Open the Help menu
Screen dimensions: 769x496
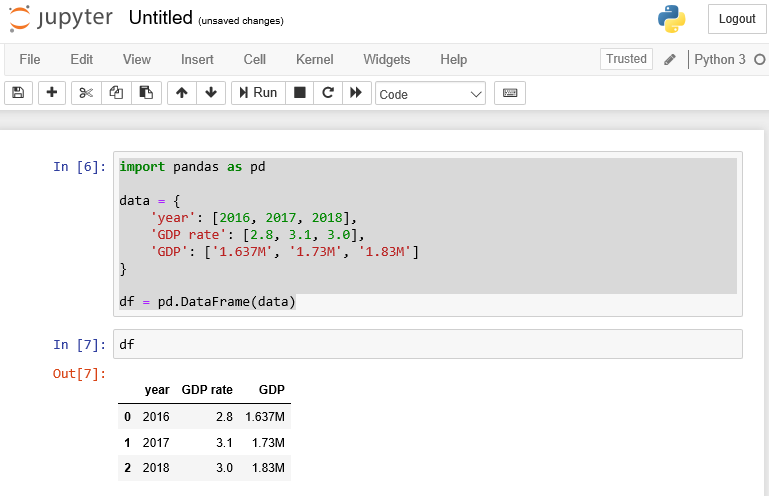[x=453, y=59]
